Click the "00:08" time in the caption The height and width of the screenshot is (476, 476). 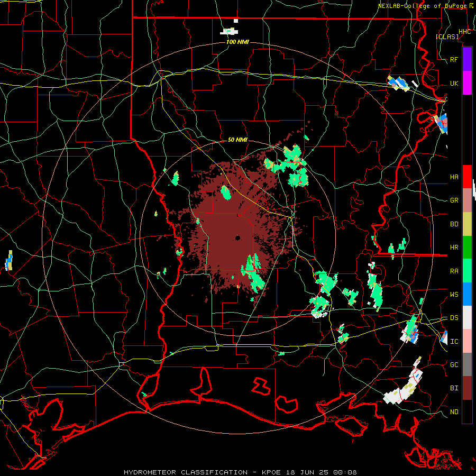pyautogui.click(x=345, y=472)
